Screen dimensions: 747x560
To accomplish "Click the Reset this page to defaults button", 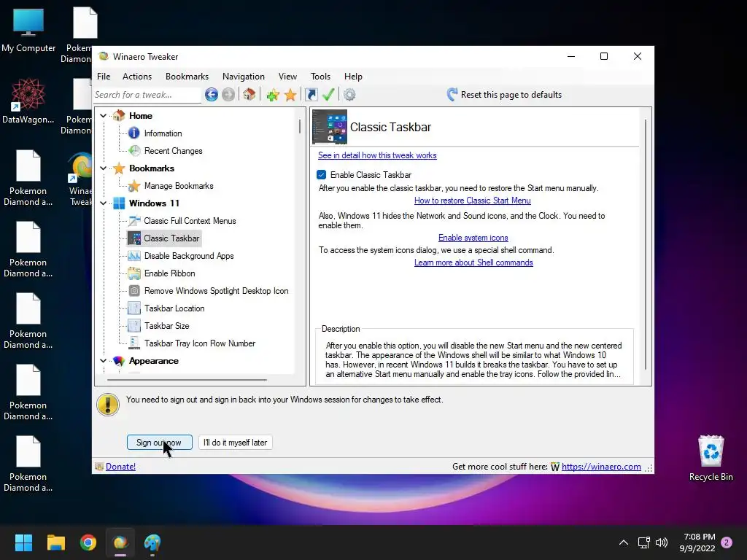I will click(505, 95).
